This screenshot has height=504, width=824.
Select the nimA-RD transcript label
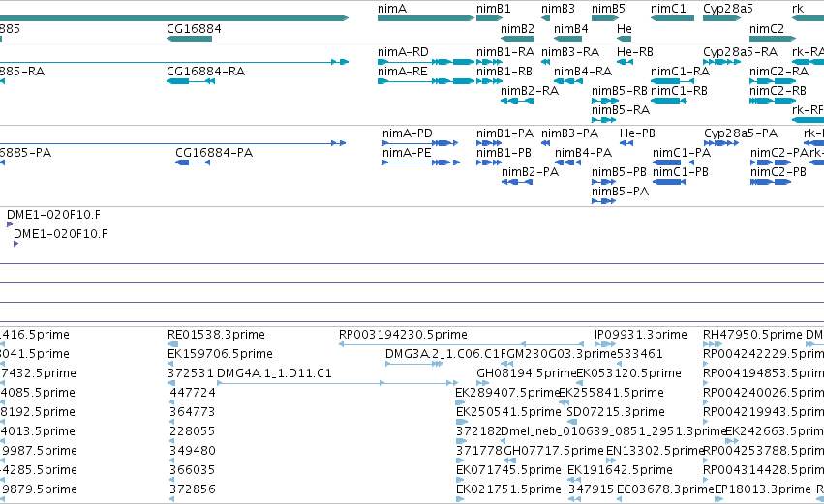coord(403,52)
